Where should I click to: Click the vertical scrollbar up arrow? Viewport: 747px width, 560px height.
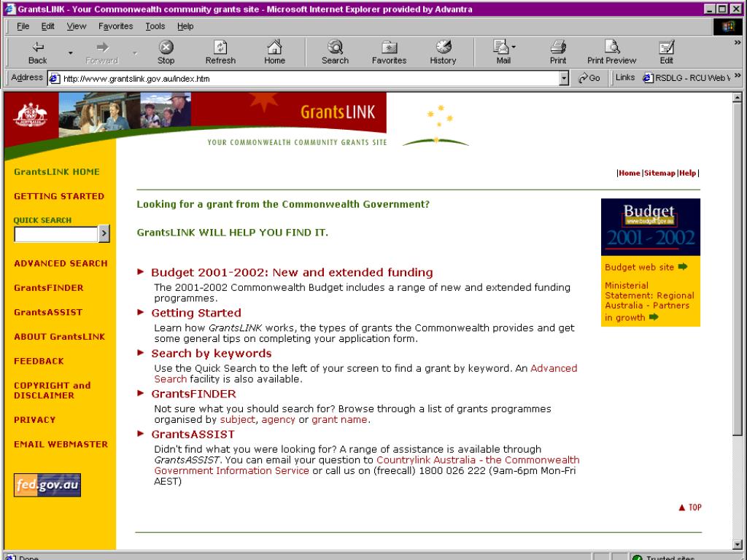738,97
